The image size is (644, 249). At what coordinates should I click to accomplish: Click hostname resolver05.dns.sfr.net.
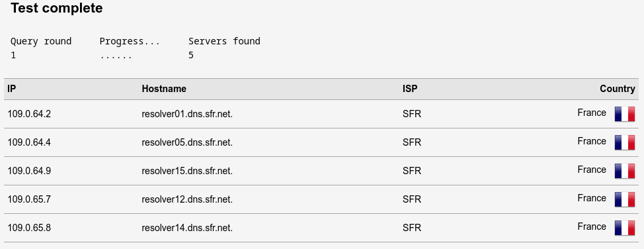coord(187,142)
